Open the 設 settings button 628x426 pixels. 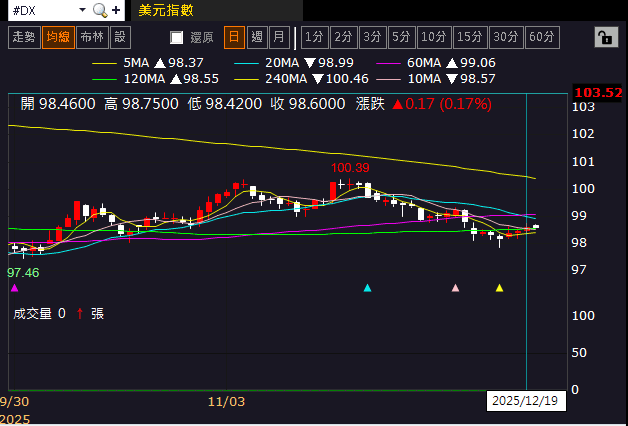click(x=120, y=37)
